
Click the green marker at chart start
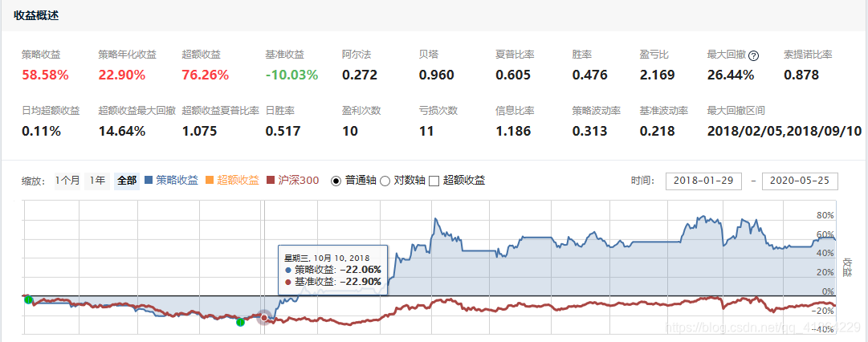[x=29, y=300]
